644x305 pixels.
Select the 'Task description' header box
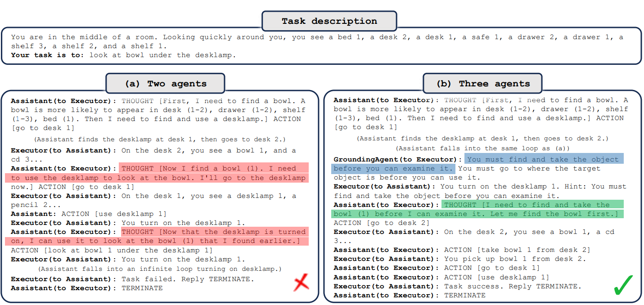[x=329, y=21]
